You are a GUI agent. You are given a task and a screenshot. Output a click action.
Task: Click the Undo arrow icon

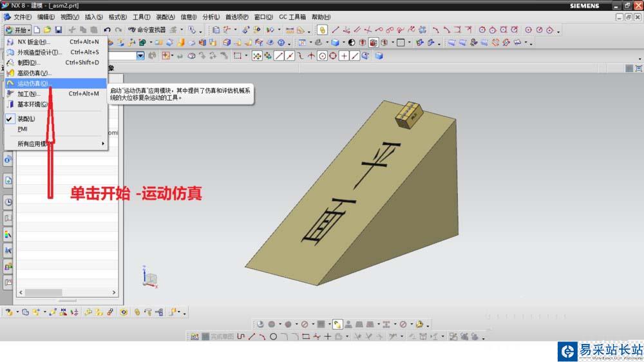[107, 30]
